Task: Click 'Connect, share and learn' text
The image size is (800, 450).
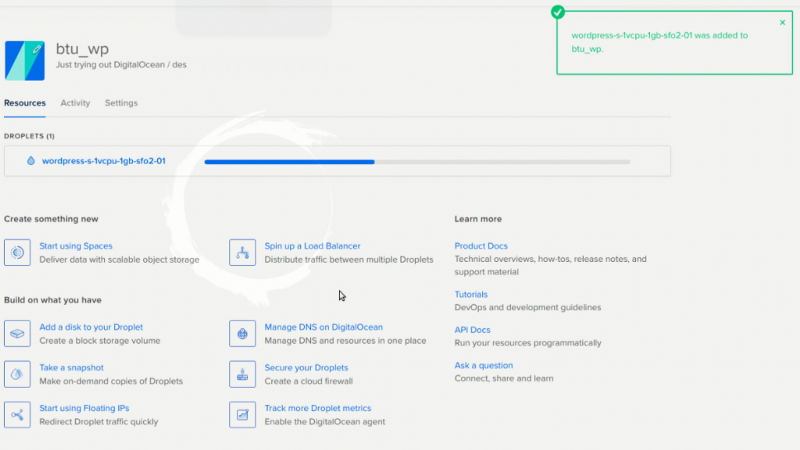Action: pyautogui.click(x=504, y=379)
